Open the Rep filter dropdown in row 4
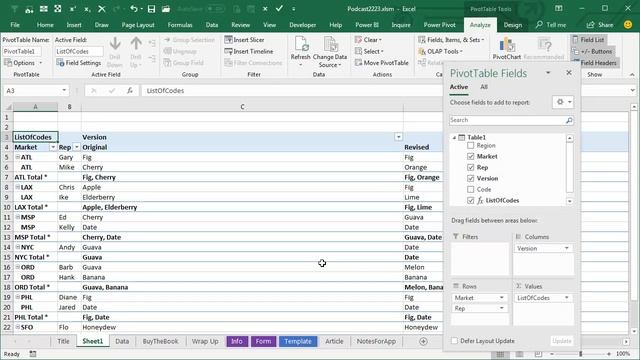This screenshot has width=640, height=360. click(76, 147)
